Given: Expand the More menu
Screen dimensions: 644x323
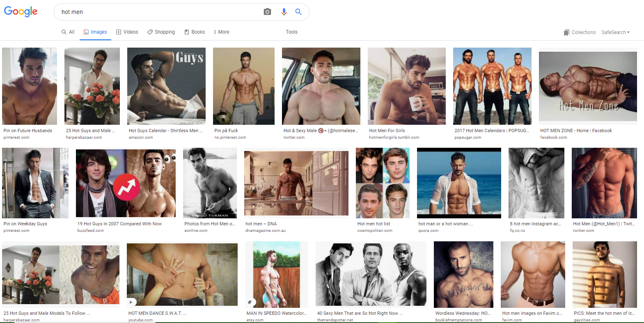Looking at the screenshot, I should click(x=221, y=32).
